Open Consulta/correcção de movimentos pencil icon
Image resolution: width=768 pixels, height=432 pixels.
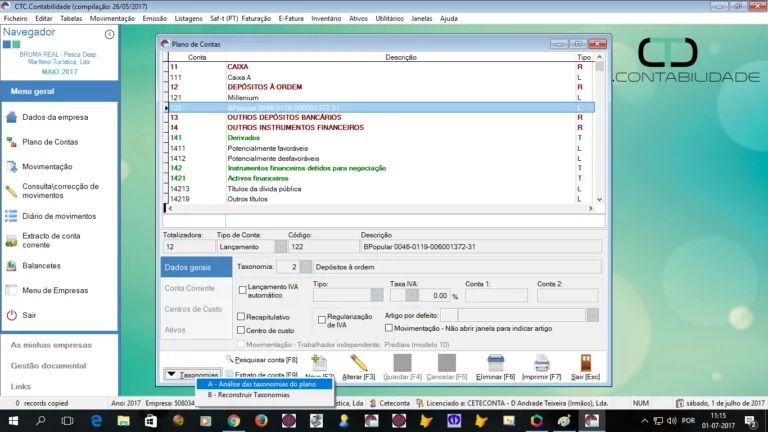click(x=11, y=191)
